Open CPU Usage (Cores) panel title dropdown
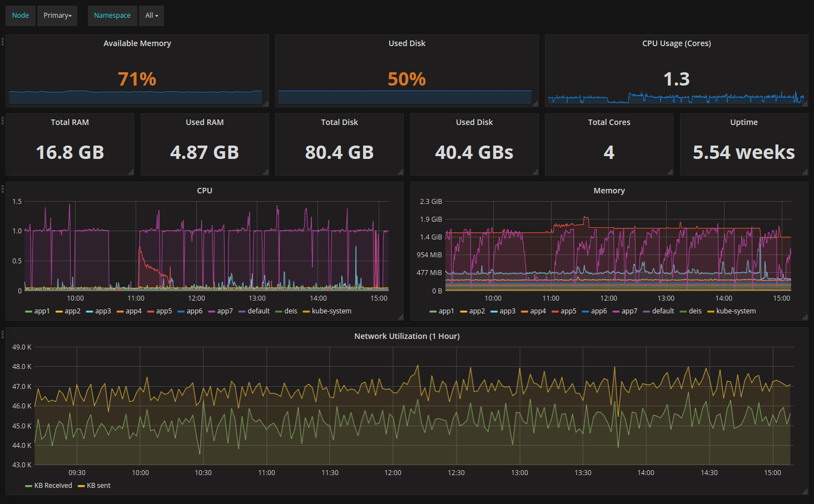The image size is (814, 504). tap(676, 43)
